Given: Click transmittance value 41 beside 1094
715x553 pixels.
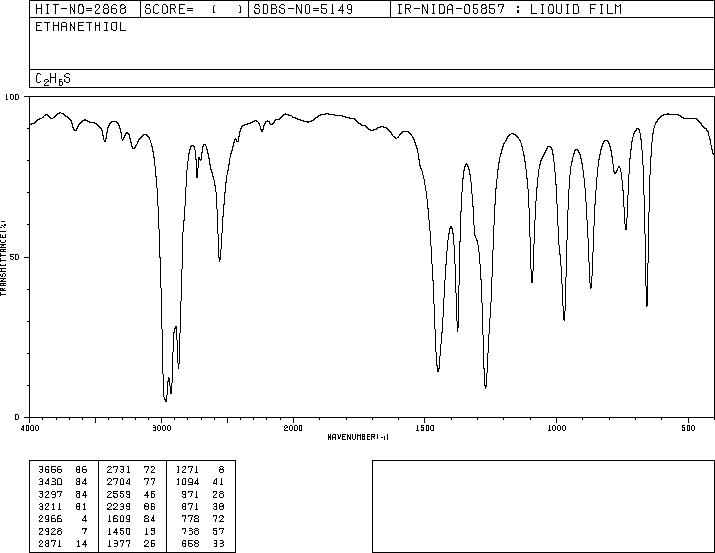Looking at the screenshot, I should coord(218,482).
